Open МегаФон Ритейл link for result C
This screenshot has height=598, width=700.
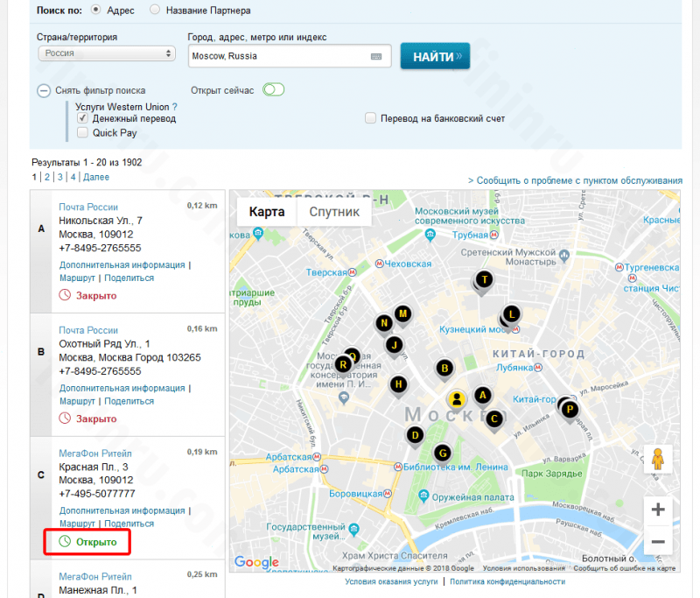tap(95, 454)
